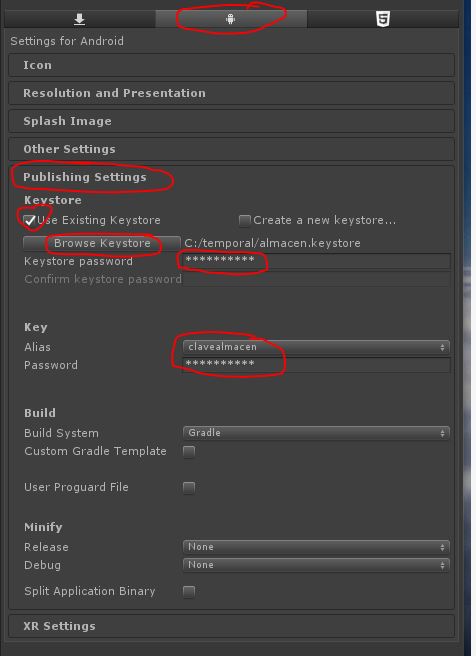476x656 pixels.
Task: Expand Resolution and Presentation section
Action: click(x=231, y=93)
